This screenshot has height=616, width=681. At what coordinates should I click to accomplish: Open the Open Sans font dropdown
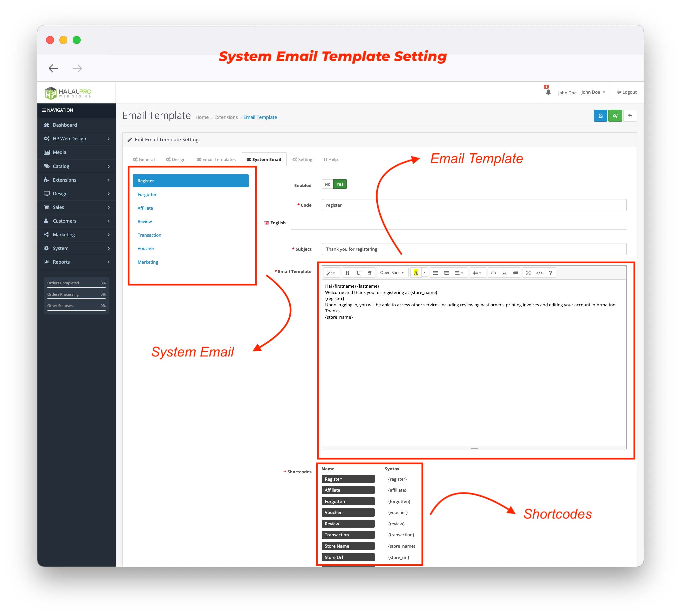click(392, 273)
